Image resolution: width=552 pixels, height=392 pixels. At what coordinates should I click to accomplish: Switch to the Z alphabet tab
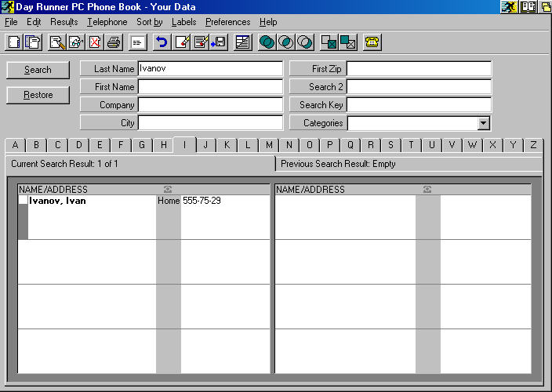[533, 145]
